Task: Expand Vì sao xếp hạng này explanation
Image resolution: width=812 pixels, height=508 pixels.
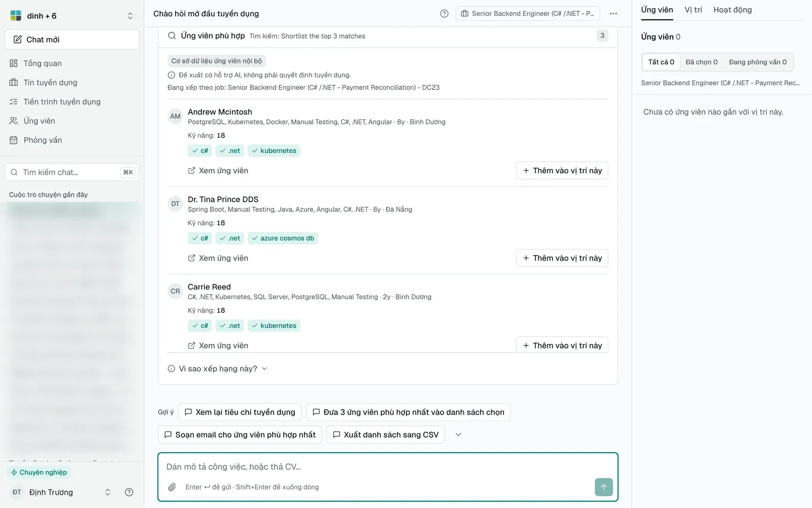Action: pos(218,369)
